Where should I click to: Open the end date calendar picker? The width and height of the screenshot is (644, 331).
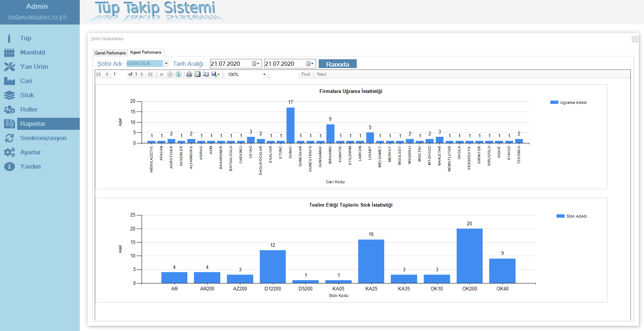(x=310, y=64)
